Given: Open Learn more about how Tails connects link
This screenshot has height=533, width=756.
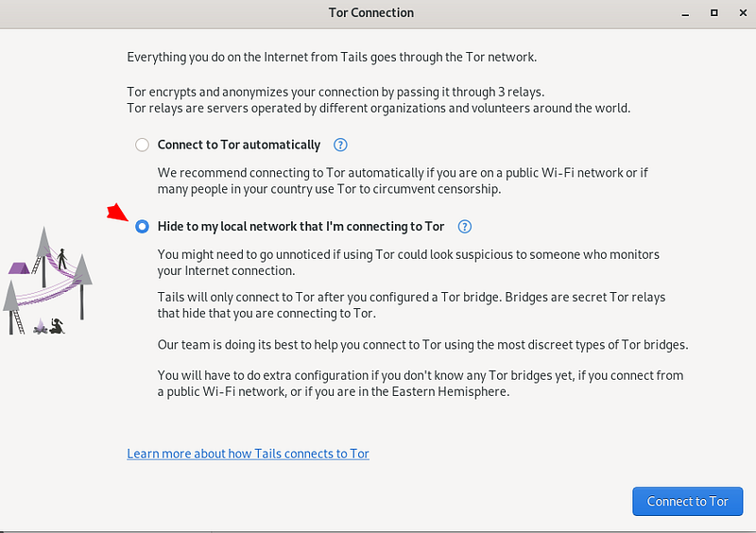Looking at the screenshot, I should [248, 454].
